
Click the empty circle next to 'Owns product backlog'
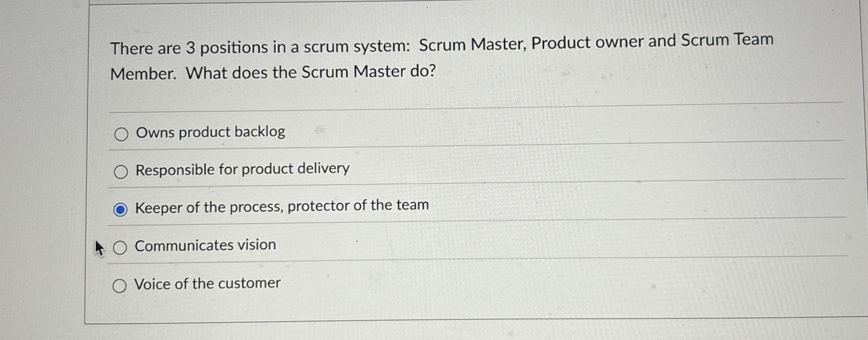122,133
